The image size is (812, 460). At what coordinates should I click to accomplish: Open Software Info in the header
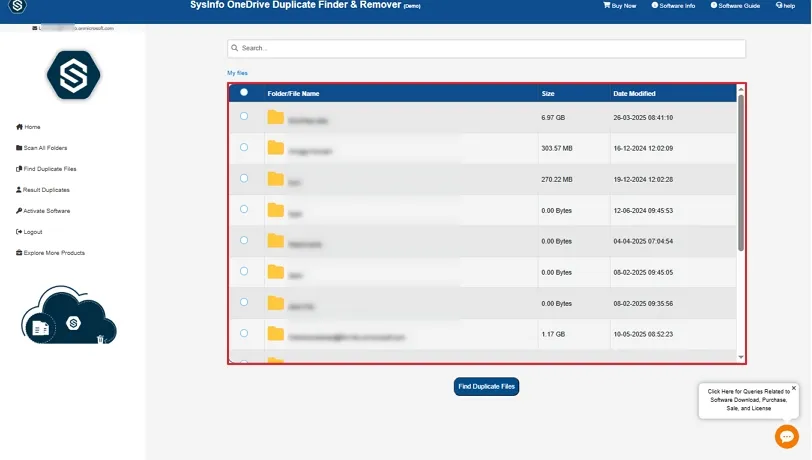click(x=655, y=6)
